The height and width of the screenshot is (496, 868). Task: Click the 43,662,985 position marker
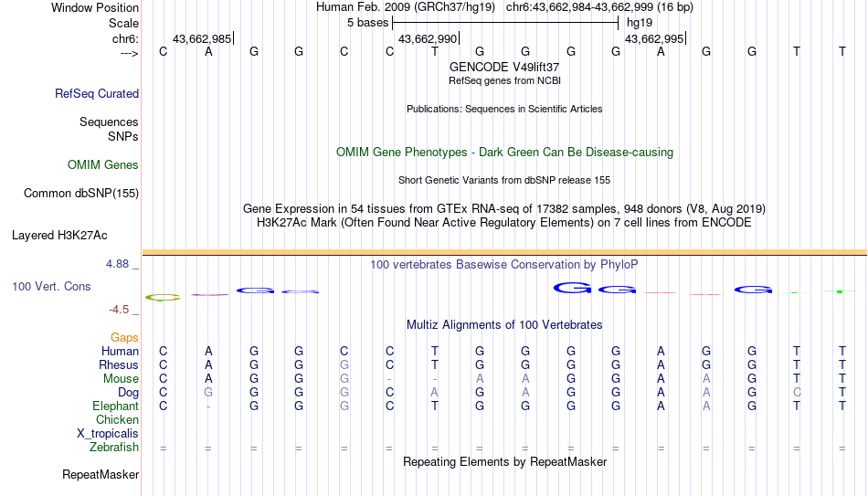pos(203,38)
